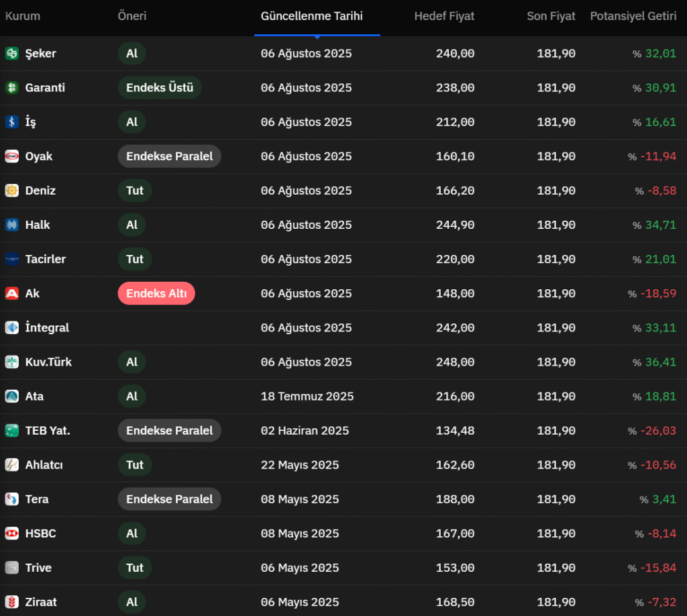Sort by Öneri column header
The height and width of the screenshot is (616, 687).
[132, 16]
